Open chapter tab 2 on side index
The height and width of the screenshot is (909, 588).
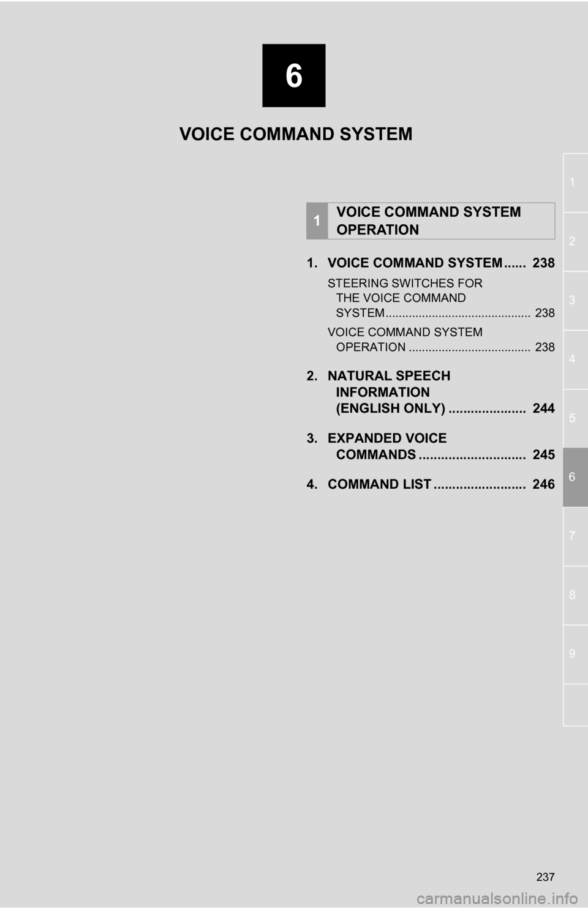575,241
